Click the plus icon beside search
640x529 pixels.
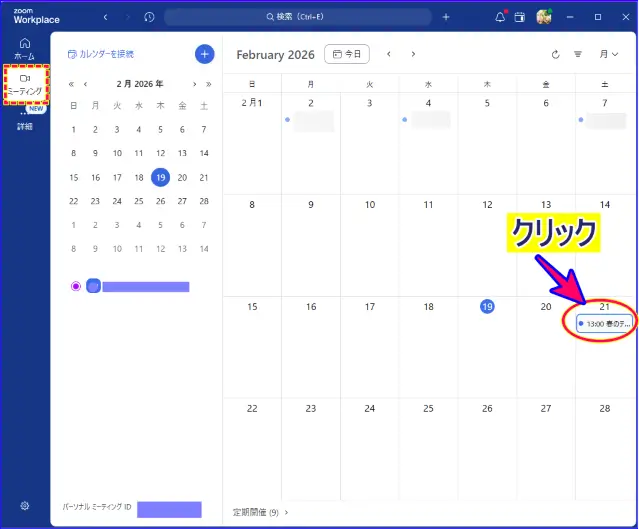tap(446, 17)
